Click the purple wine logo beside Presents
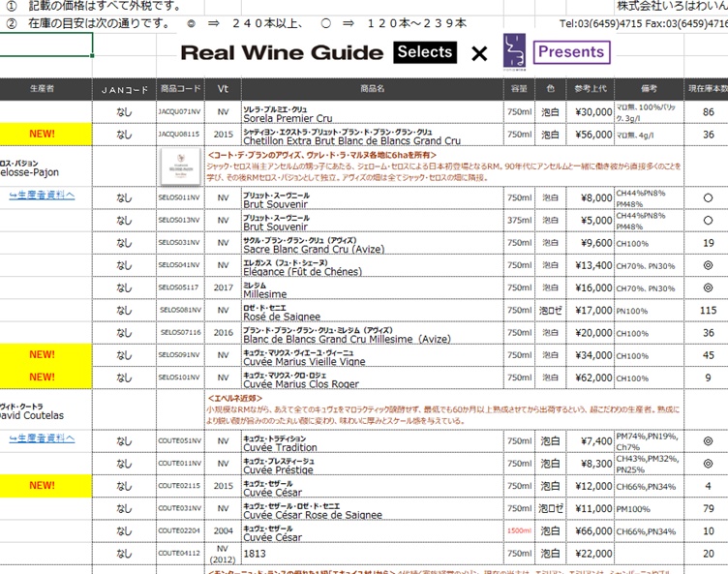The image size is (728, 574). 514,51
